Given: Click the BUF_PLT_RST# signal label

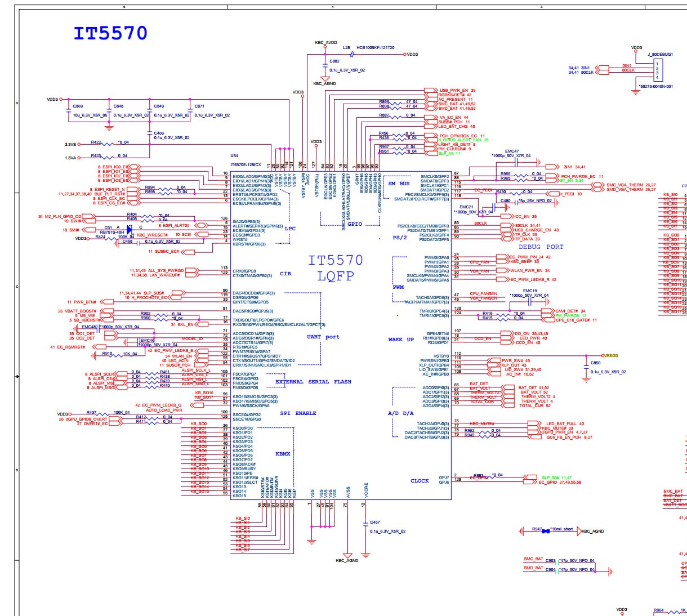Looking at the screenshot, I should point(109,194).
